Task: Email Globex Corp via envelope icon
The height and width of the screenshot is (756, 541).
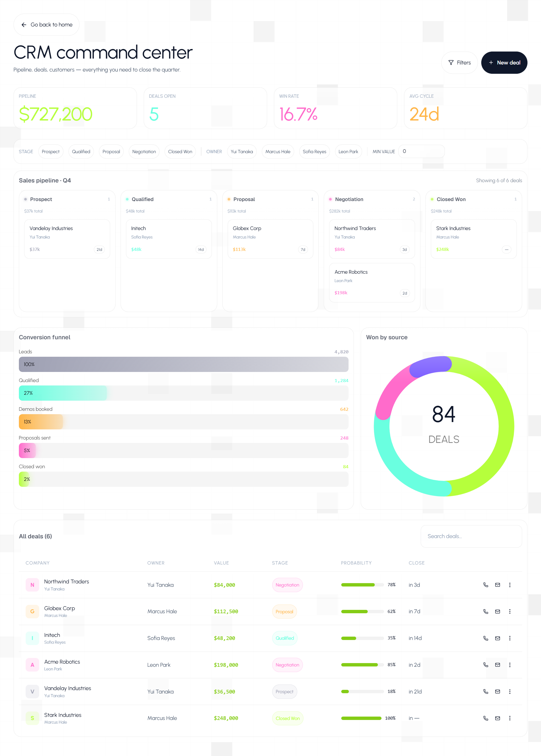Action: point(497,612)
